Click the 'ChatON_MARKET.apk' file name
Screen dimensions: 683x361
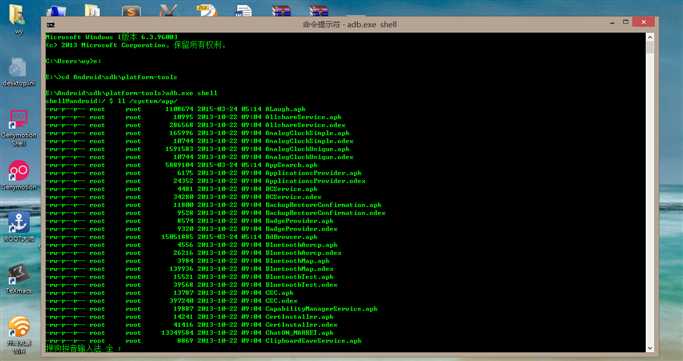(299, 333)
